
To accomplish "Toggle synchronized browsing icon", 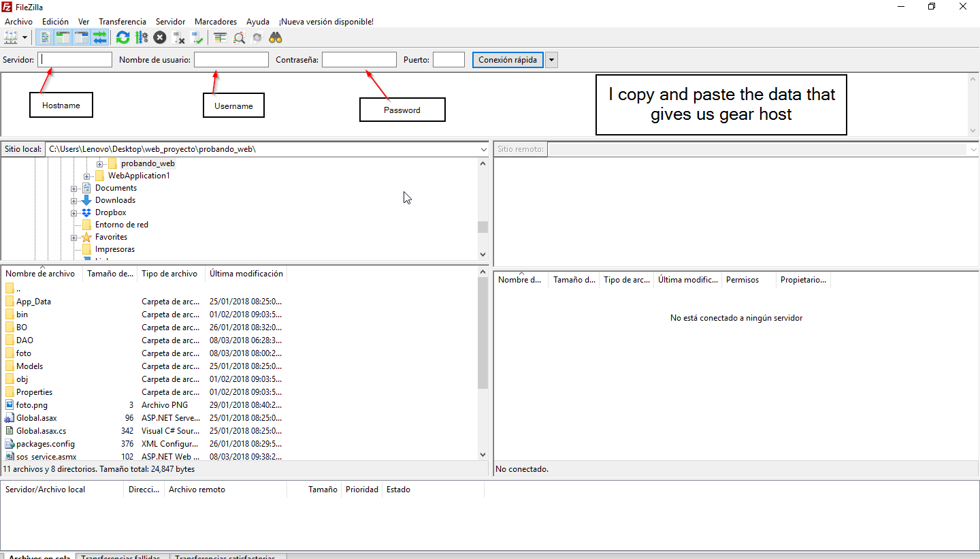I will pyautogui.click(x=257, y=37).
